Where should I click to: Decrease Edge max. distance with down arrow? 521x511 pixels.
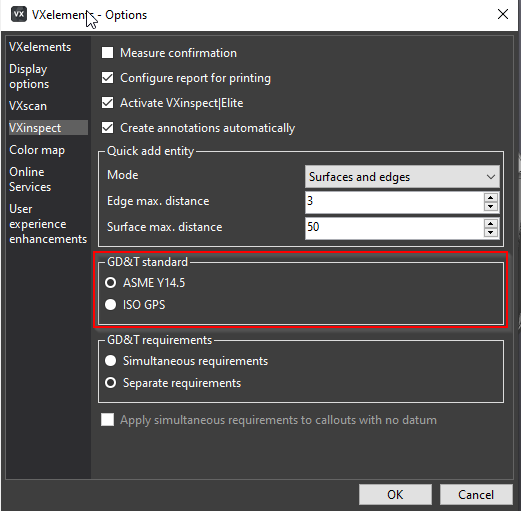pos(490,207)
